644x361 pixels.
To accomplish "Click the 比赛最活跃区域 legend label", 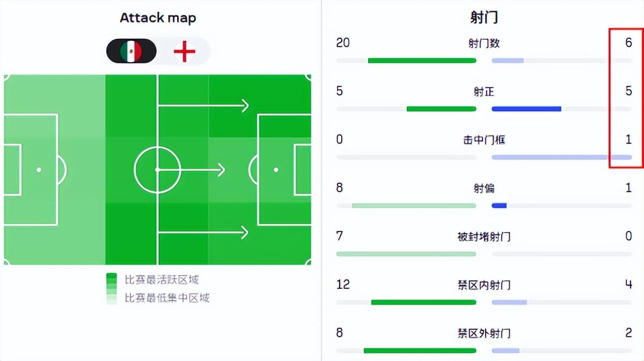I will pos(162,280).
